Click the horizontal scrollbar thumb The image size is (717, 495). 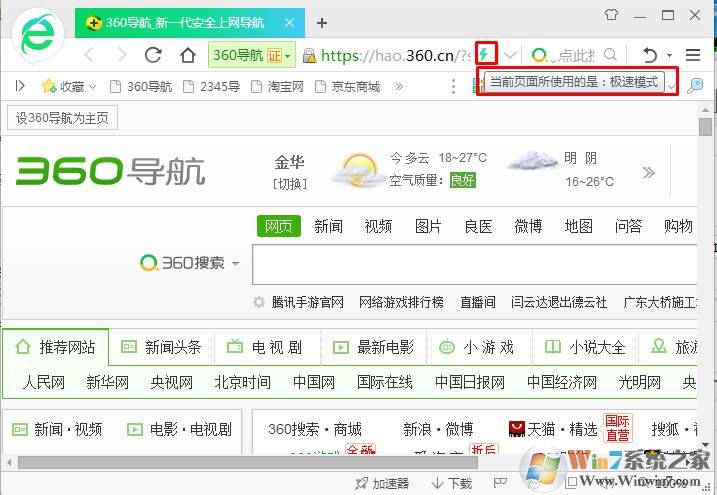(248, 463)
